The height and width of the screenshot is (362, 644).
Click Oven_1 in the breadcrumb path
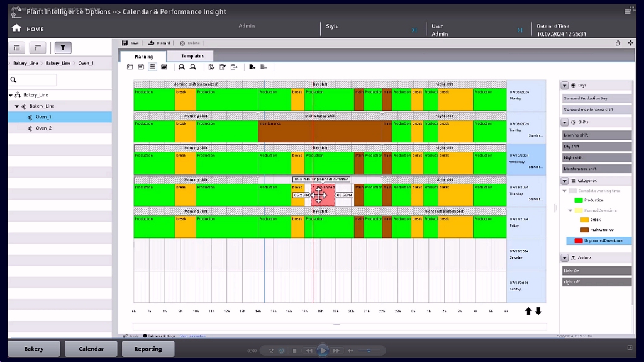point(86,64)
